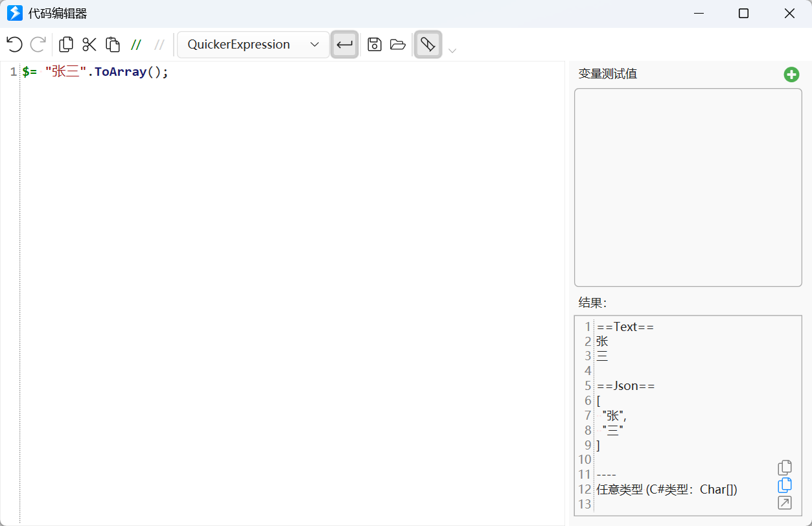The image size is (812, 526).
Task: Toggle the highlighter marker button
Action: click(428, 45)
